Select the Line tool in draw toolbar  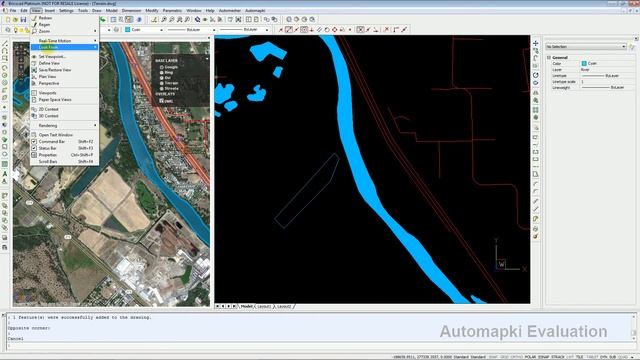click(4, 43)
